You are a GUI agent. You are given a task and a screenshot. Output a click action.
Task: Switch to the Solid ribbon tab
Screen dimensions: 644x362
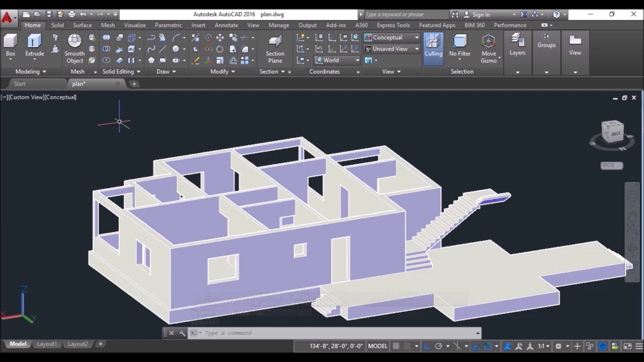coord(57,25)
